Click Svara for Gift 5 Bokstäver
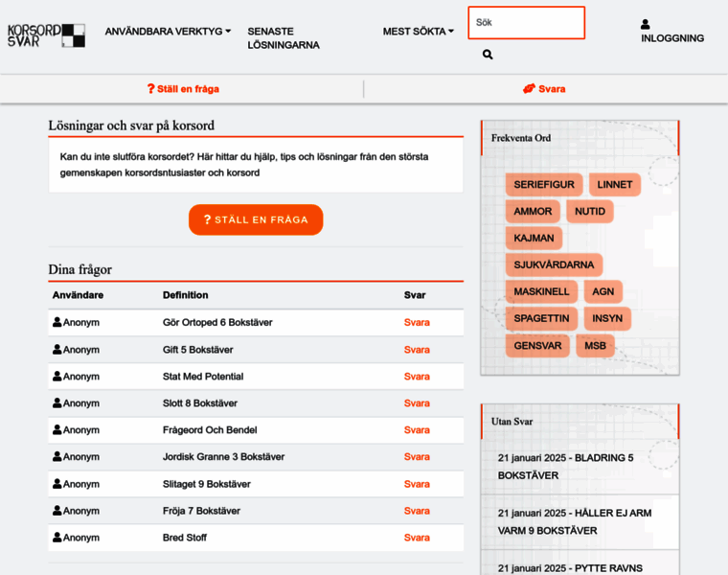 pyautogui.click(x=417, y=350)
